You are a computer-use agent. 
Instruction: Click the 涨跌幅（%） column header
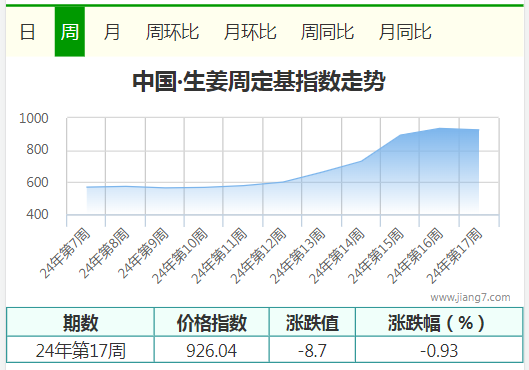[x=439, y=323]
